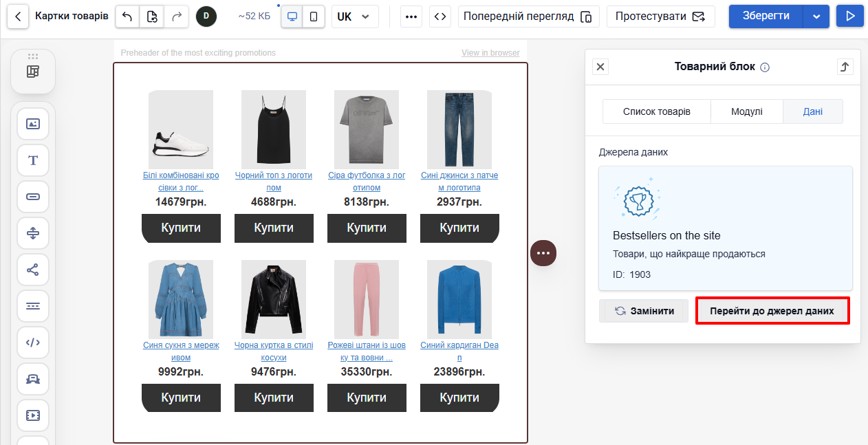
Task: Open link Синий кардиган Dean
Action: click(x=459, y=351)
